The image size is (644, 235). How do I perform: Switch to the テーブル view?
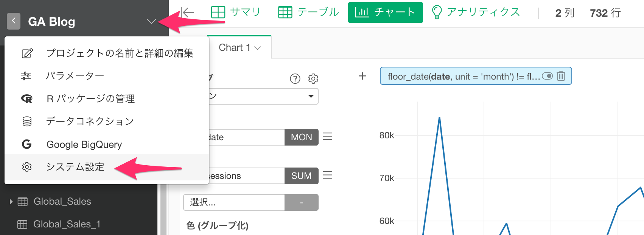click(308, 12)
